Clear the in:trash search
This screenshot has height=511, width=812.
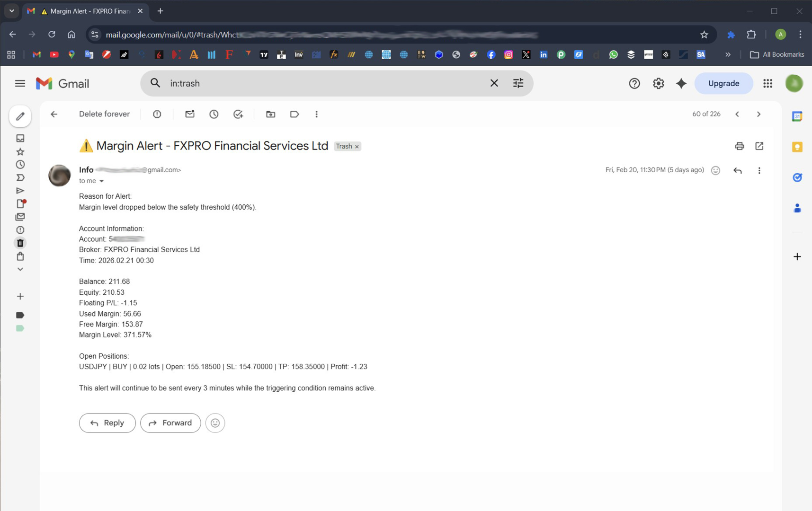(494, 83)
